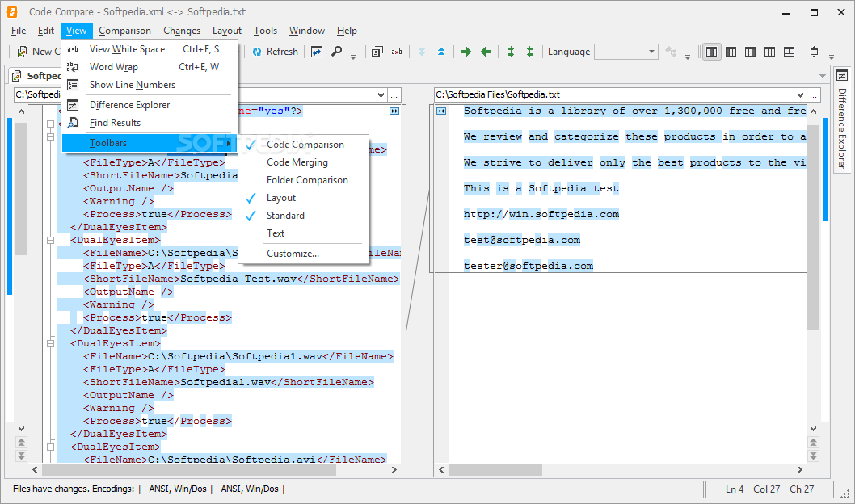This screenshot has height=504, width=855.
Task: Browse for left file with ... button
Action: [394, 94]
